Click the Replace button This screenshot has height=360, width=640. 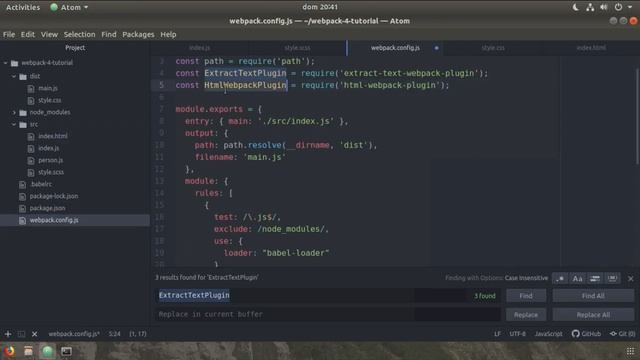point(526,315)
